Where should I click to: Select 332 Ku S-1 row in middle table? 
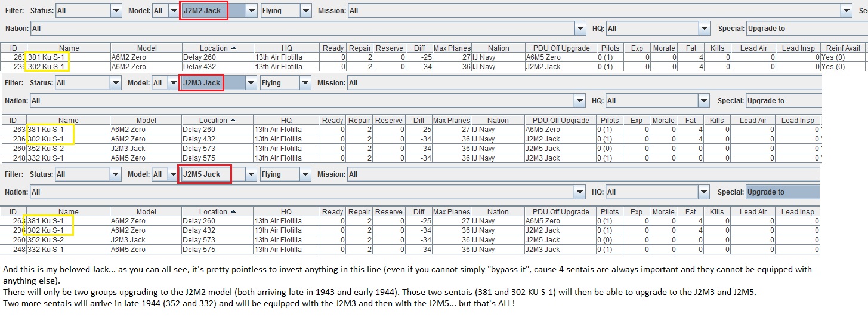(411, 158)
